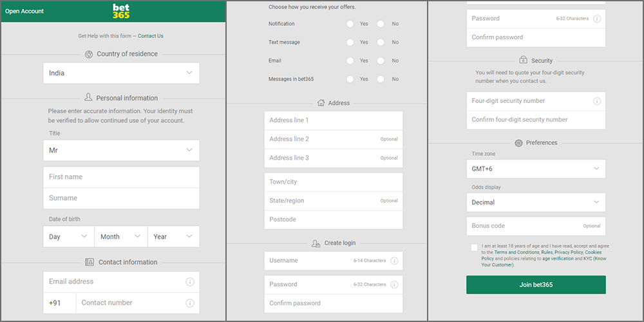Click the Address line 1 field

tap(334, 120)
